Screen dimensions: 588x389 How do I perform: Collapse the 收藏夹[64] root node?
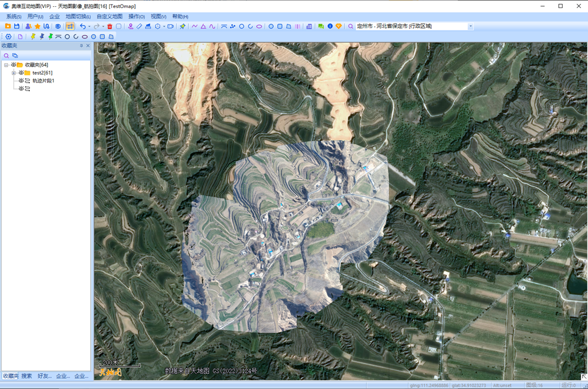pos(6,65)
